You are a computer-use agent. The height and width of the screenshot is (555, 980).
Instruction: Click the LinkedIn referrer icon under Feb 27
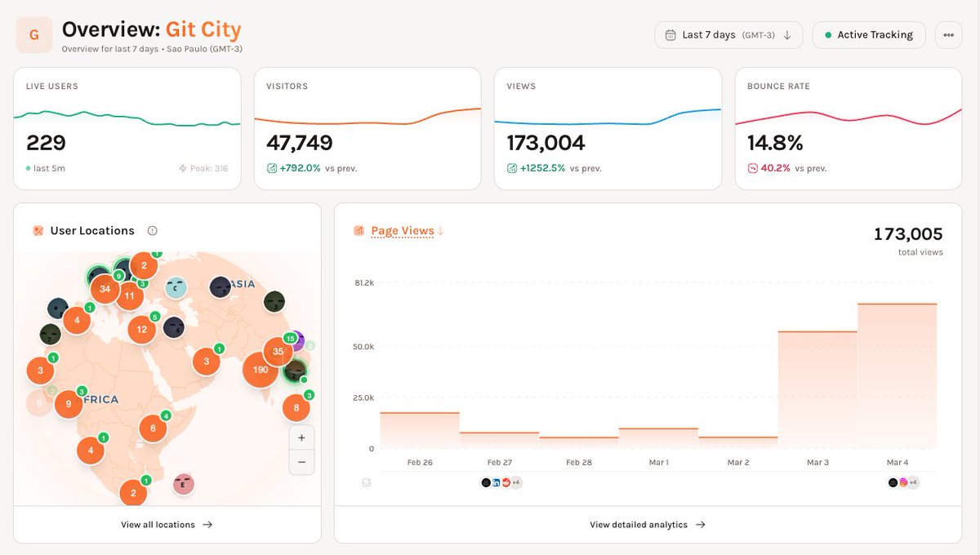coord(497,482)
